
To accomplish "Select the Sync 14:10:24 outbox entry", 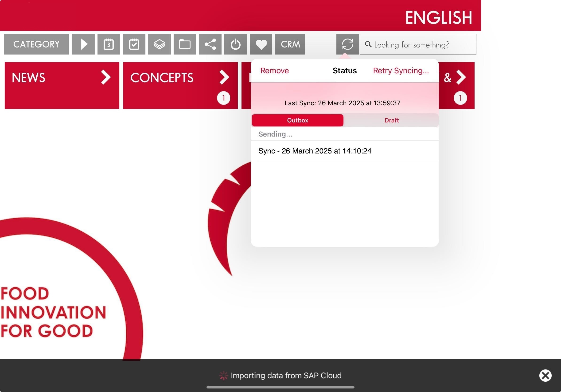I will click(x=315, y=151).
